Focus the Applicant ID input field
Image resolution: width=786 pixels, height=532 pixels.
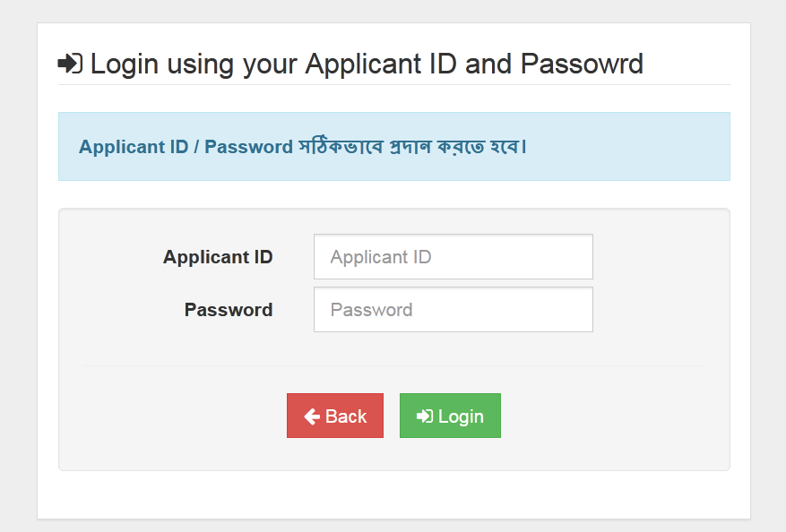453,257
